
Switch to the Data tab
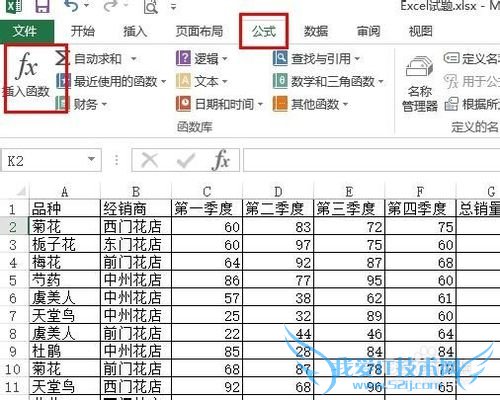pyautogui.click(x=316, y=31)
